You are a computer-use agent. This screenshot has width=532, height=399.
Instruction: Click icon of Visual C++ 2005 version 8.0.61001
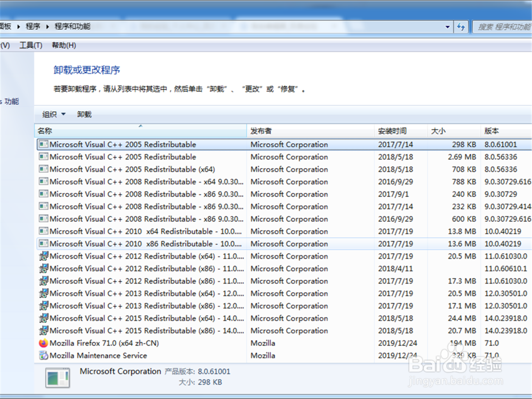pos(44,145)
